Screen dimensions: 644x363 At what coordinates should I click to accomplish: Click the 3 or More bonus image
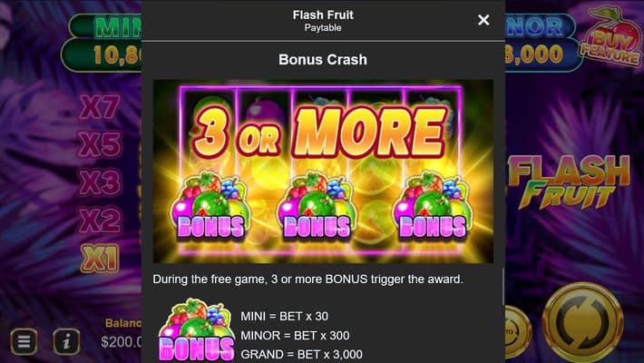[323, 171]
